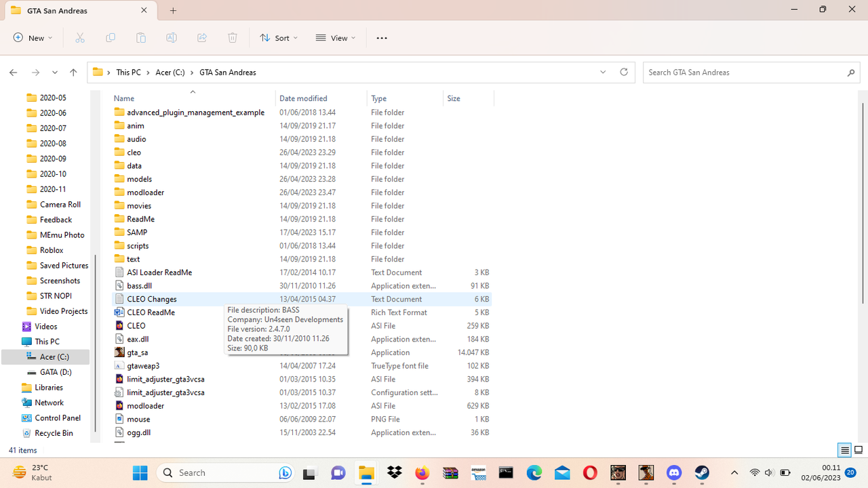Go up one folder level arrow
This screenshot has height=488, width=868.
(73, 73)
